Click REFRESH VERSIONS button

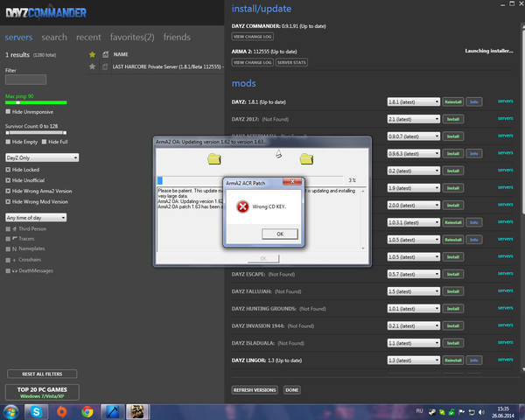(x=255, y=390)
